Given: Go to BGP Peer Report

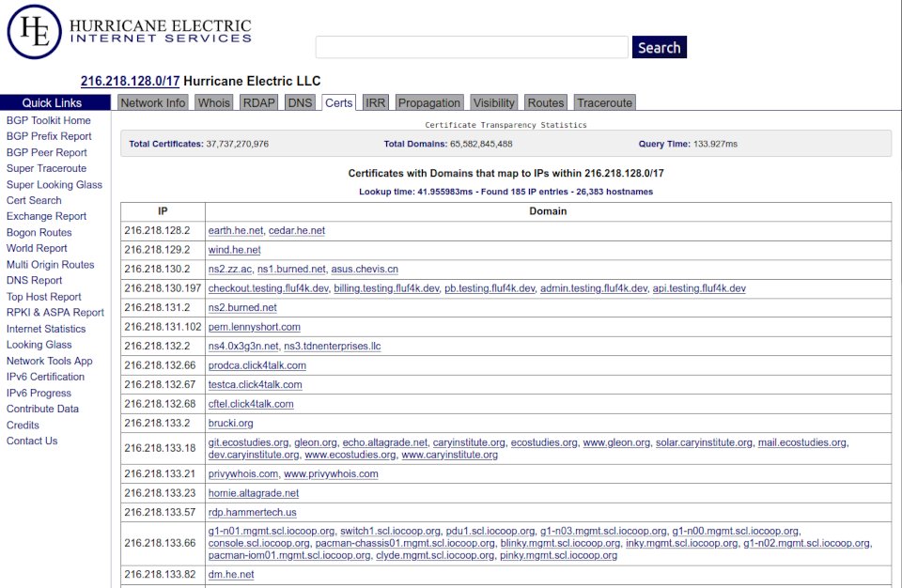Looking at the screenshot, I should pos(47,152).
